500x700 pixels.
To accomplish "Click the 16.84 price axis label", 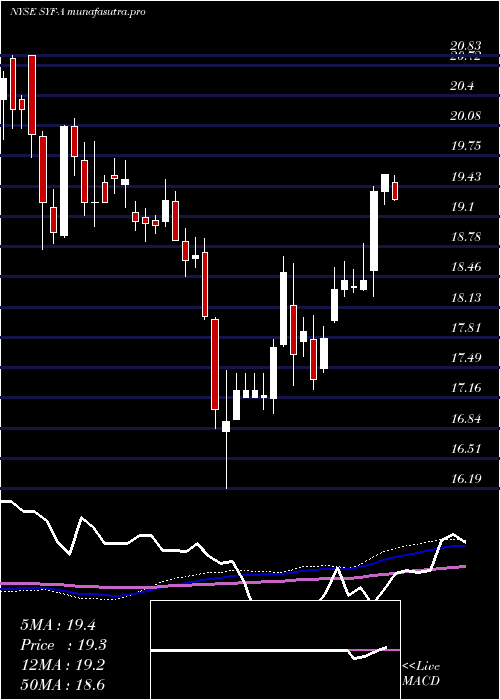I will pos(465,419).
